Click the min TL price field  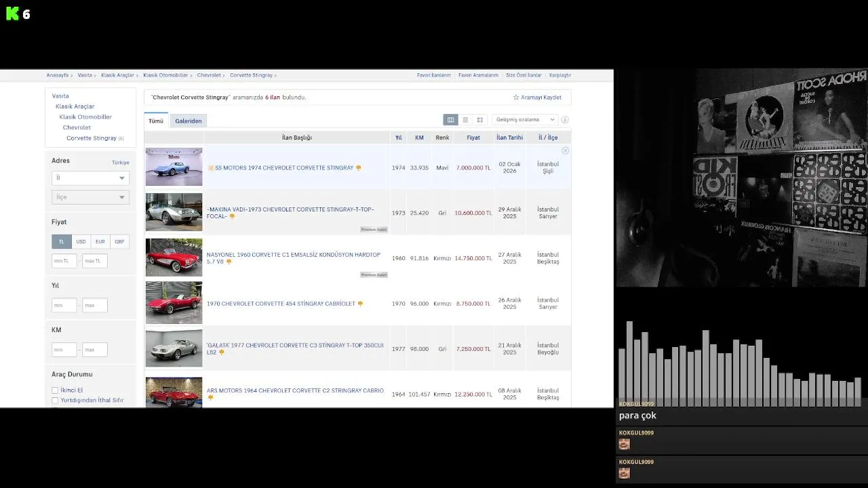point(64,261)
